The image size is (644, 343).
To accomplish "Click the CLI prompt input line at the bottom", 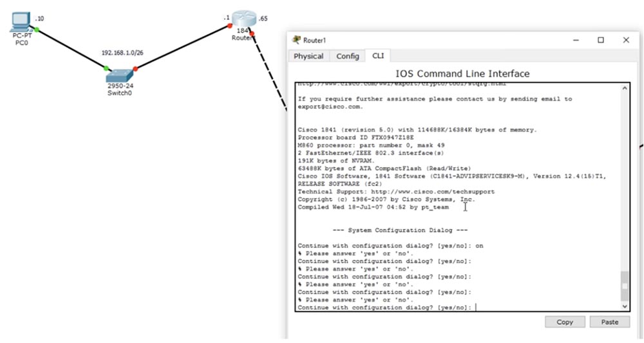I will point(387,308).
